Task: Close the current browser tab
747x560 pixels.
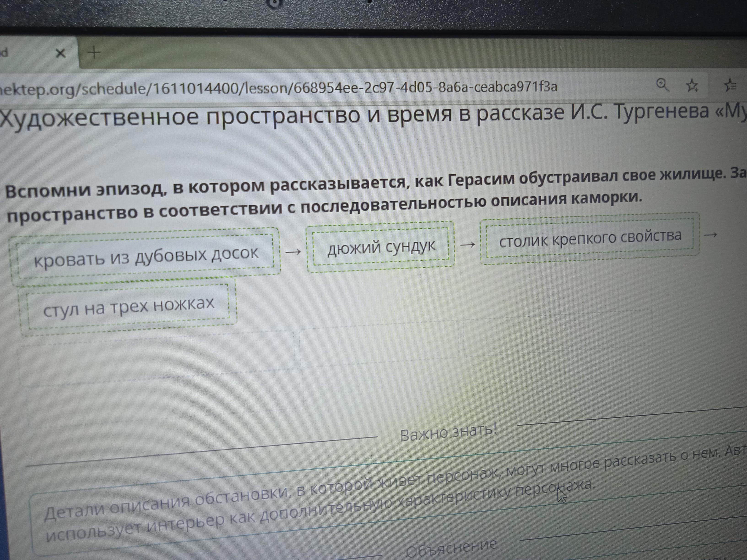Action: click(x=60, y=53)
